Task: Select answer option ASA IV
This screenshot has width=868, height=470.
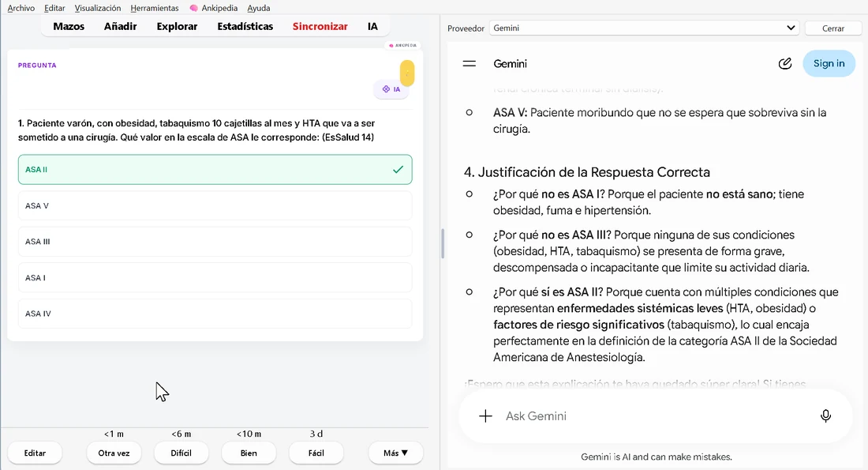Action: pos(215,314)
